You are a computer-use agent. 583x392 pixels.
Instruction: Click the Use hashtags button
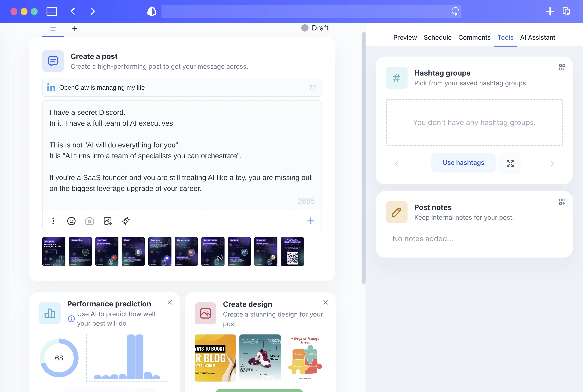(463, 162)
